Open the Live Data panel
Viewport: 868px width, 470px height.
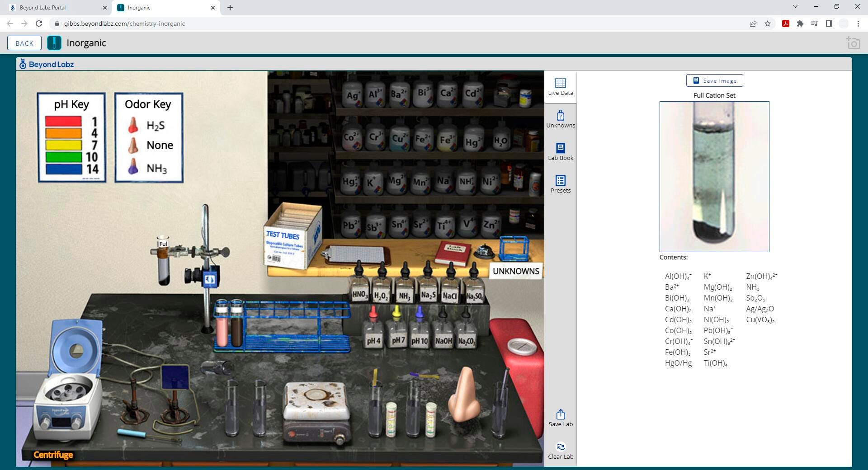click(x=560, y=86)
